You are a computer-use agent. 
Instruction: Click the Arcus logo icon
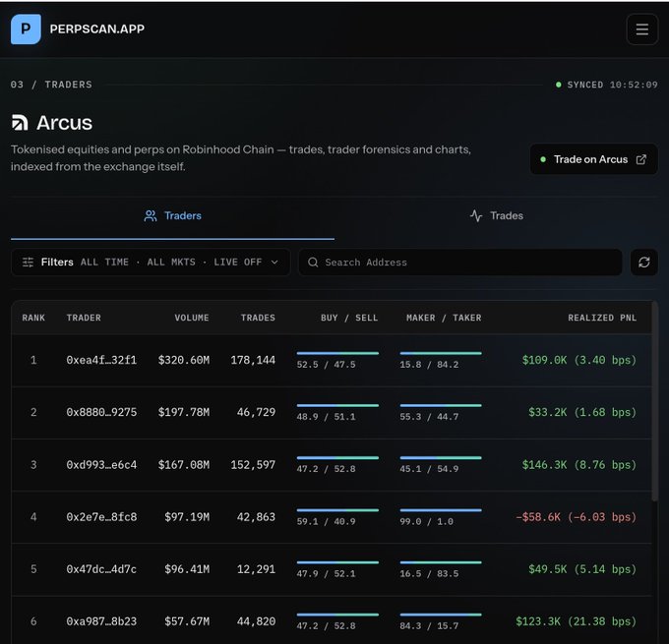[x=20, y=123]
